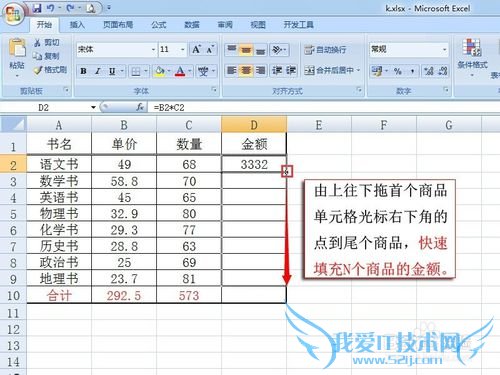Apply comma style
Image resolution: width=500 pixels, height=375 pixels.
[412, 71]
